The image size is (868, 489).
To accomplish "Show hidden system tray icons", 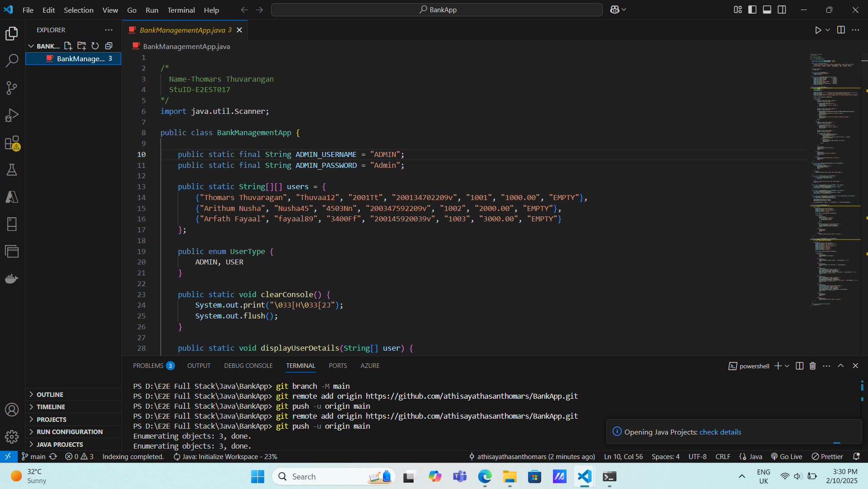I will coord(742,476).
